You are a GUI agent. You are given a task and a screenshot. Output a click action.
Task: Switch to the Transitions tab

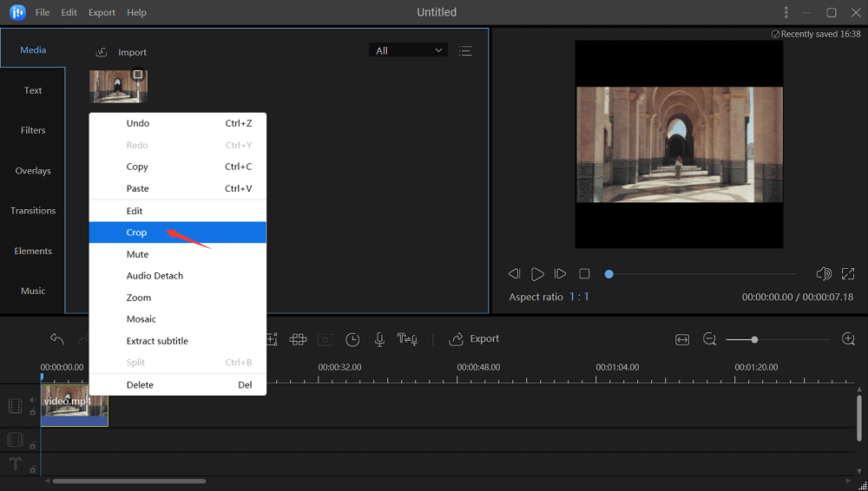click(33, 211)
